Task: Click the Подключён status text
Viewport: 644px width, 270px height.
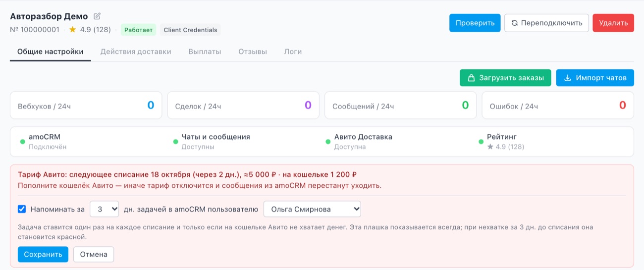Action: click(x=48, y=147)
